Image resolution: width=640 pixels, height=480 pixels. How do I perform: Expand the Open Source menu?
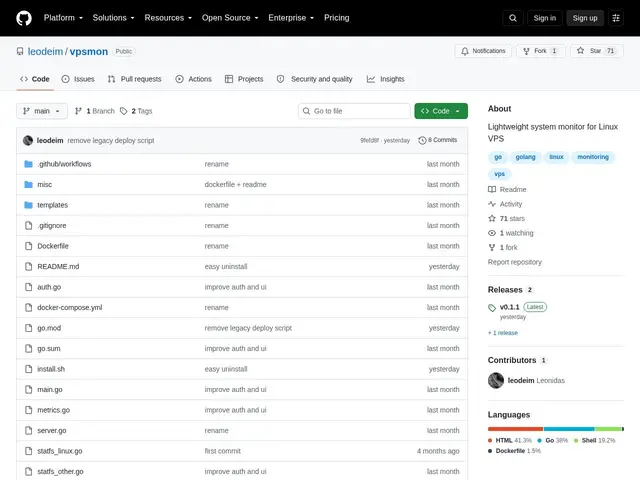[x=230, y=18]
